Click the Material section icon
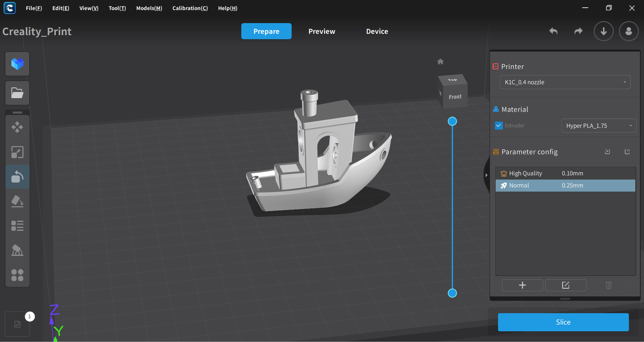This screenshot has height=342, width=644. coord(495,109)
